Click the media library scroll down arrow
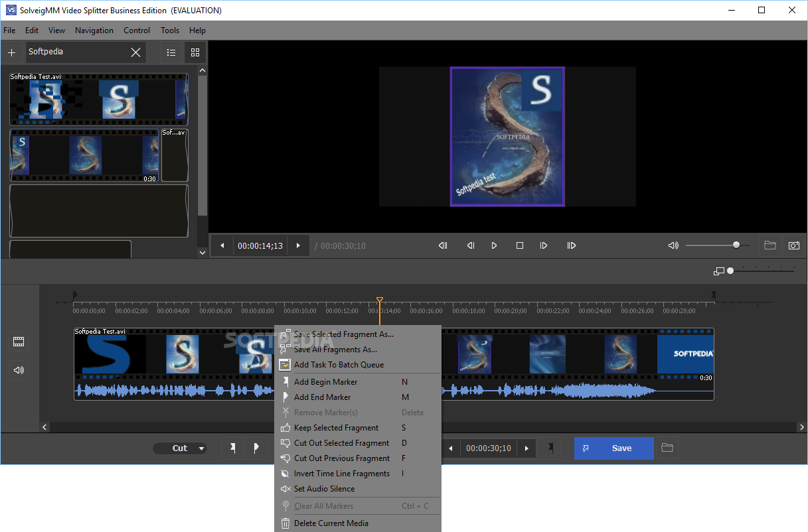The height and width of the screenshot is (532, 808). pyautogui.click(x=202, y=253)
